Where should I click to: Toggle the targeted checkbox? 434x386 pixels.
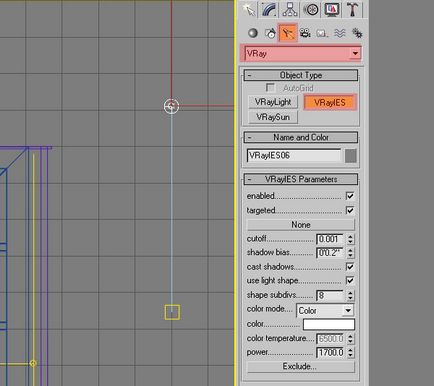350,210
